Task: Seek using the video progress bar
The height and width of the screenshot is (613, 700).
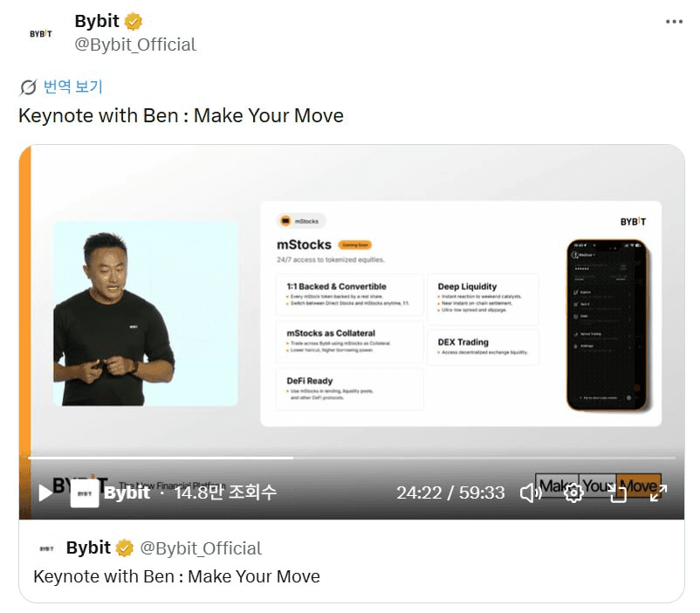Action: click(352, 458)
